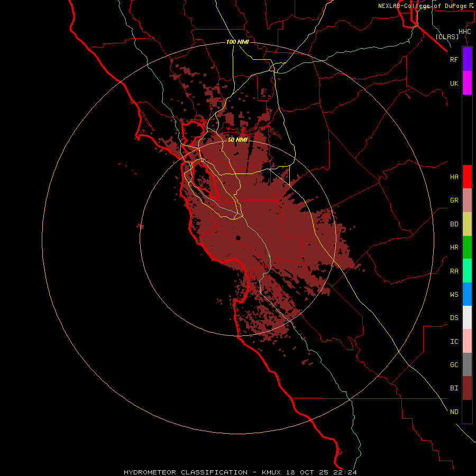The image size is (476, 476).
Task: Click the light pink IC legend swatch
Action: [x=467, y=341]
